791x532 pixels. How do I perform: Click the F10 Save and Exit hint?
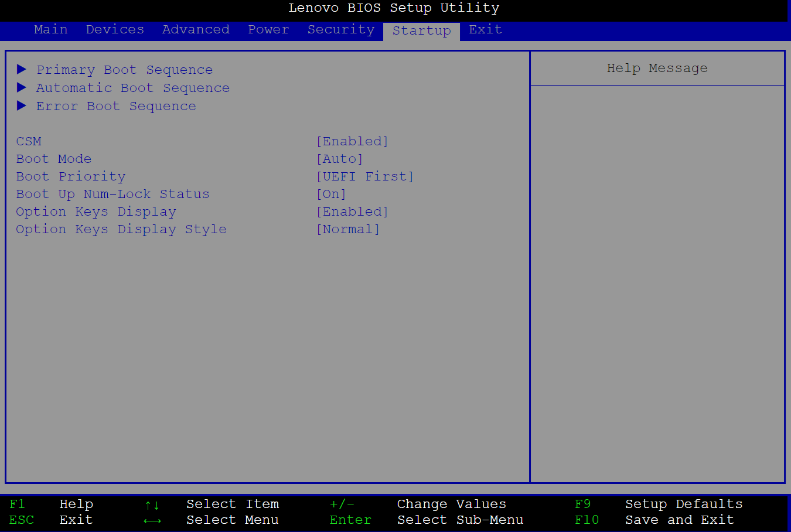(x=654, y=520)
